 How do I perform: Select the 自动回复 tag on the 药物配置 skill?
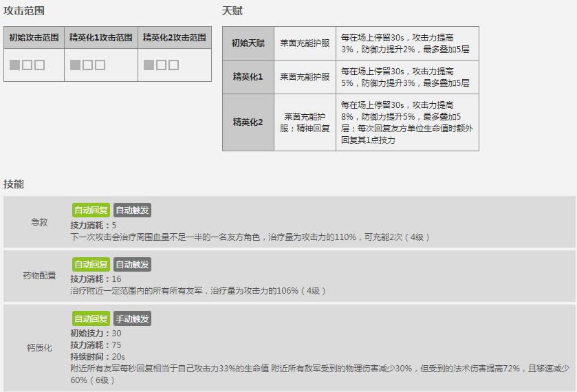point(91,264)
